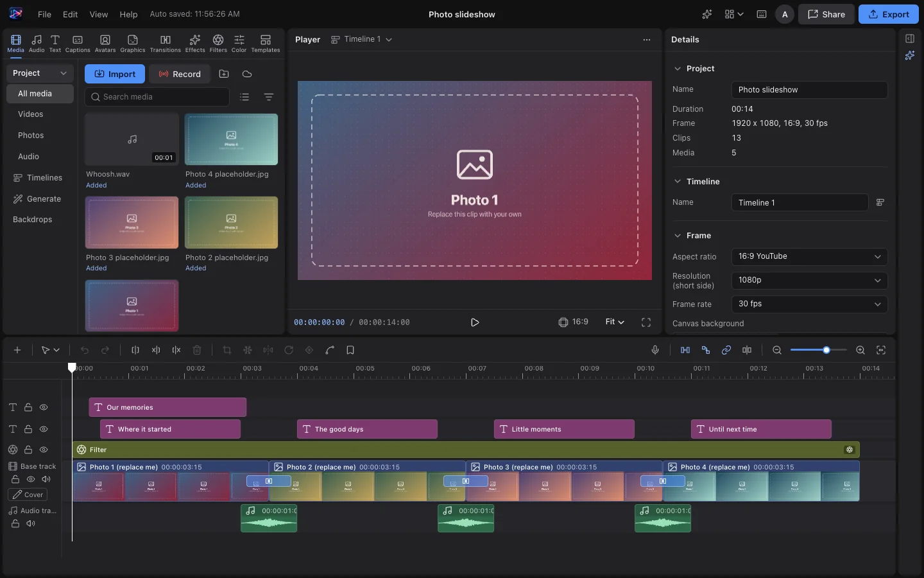Viewport: 924px width, 578px height.
Task: Open the Templates panel
Action: (x=266, y=44)
